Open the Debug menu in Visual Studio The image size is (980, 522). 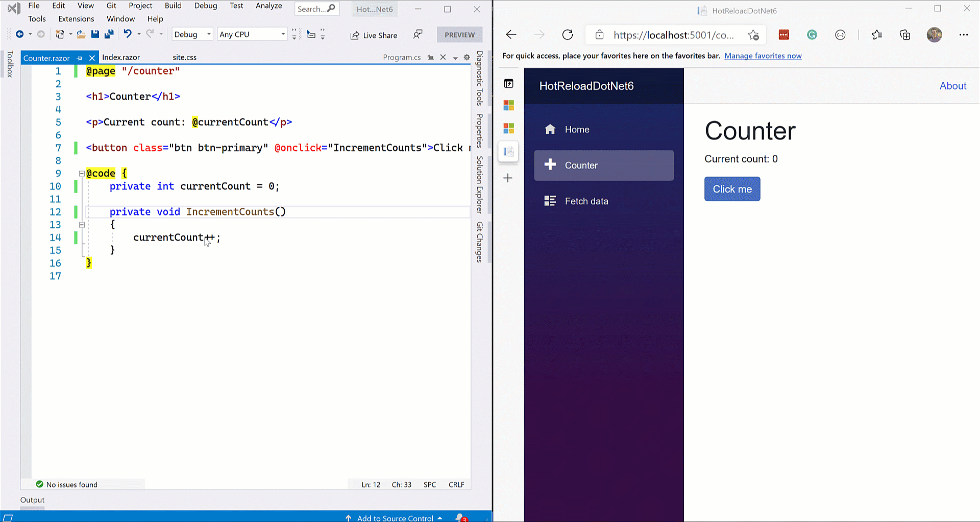tap(205, 6)
